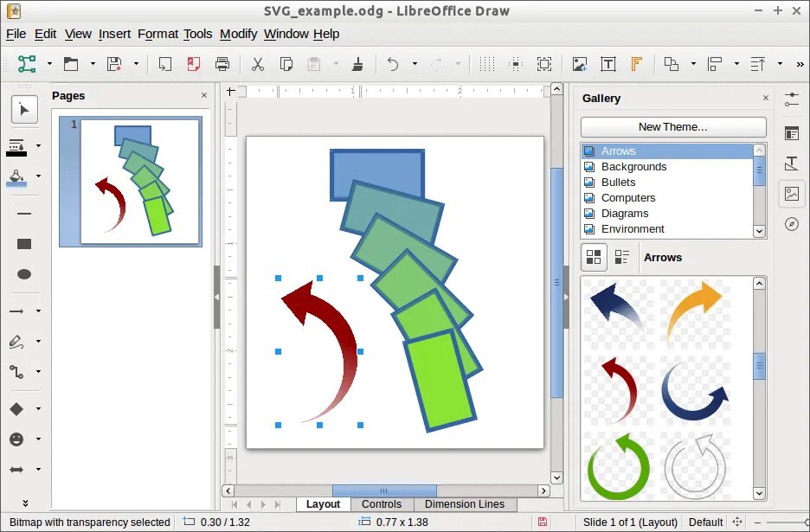Screen dimensions: 810x532
Task: Toggle snap to grid icon
Action: pyautogui.click(x=515, y=64)
